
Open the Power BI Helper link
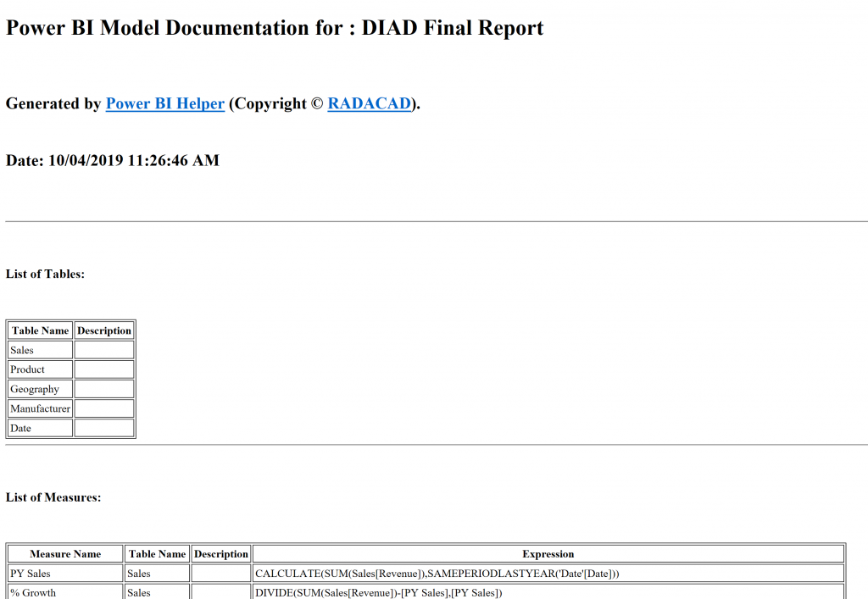point(164,104)
